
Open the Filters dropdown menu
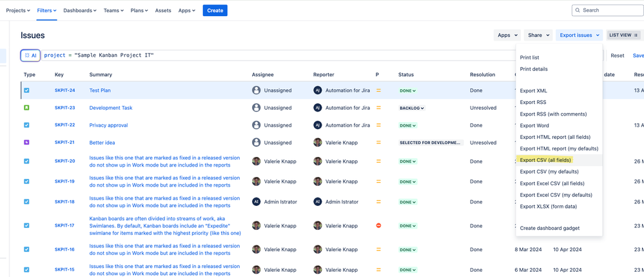tap(47, 11)
